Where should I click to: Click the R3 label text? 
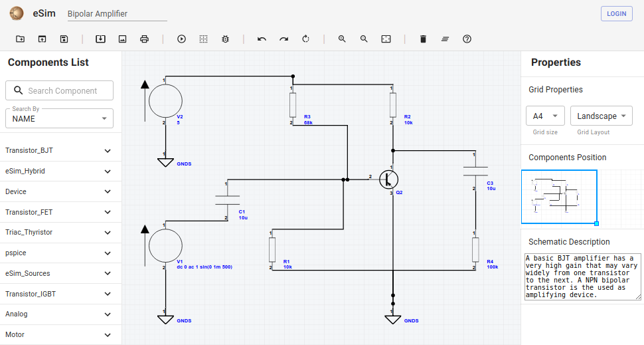(x=307, y=117)
